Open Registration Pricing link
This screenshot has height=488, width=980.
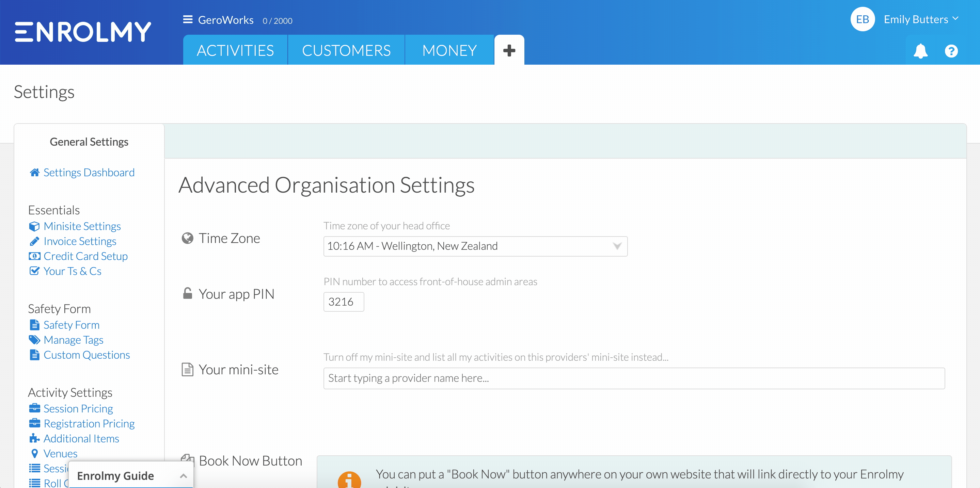point(89,423)
